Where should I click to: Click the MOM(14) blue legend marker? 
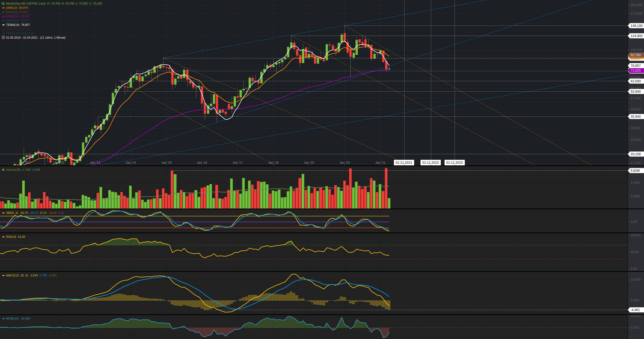3,318
